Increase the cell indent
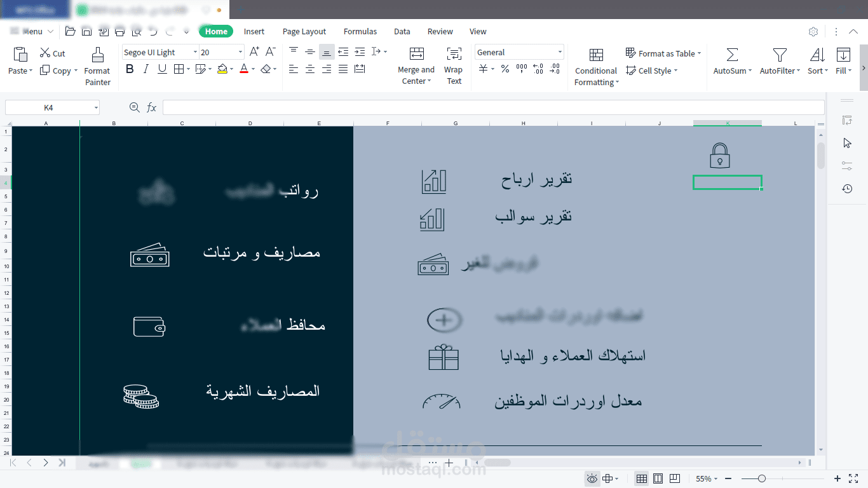This screenshot has width=868, height=488. pos(360,51)
